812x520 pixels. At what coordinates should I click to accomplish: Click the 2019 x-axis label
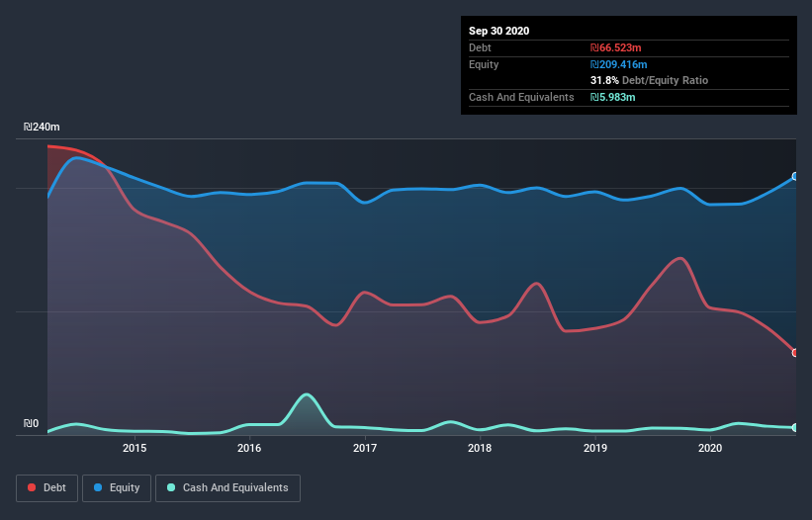[x=595, y=448]
